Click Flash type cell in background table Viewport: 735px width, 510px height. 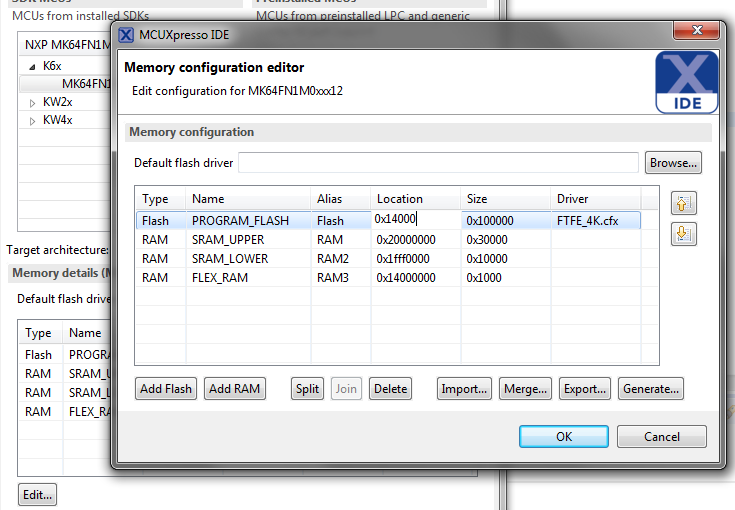(38, 355)
